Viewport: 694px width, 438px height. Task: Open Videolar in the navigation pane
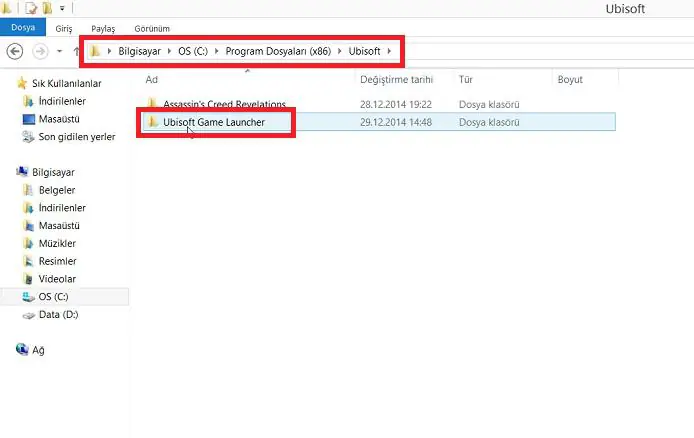pyautogui.click(x=57, y=279)
